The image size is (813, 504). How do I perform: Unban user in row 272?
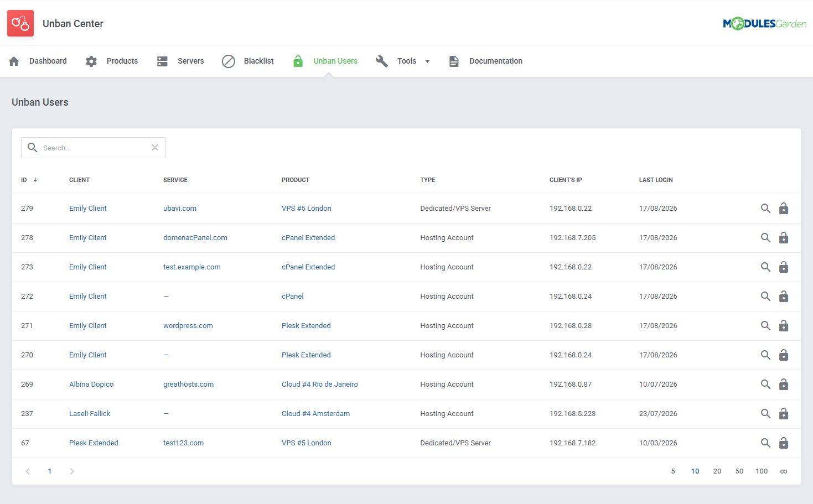click(784, 297)
